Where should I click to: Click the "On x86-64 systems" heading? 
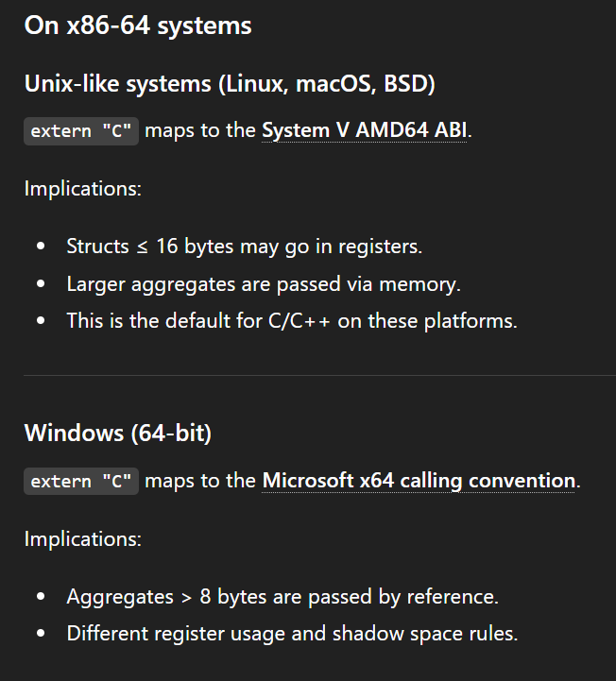[138, 26]
